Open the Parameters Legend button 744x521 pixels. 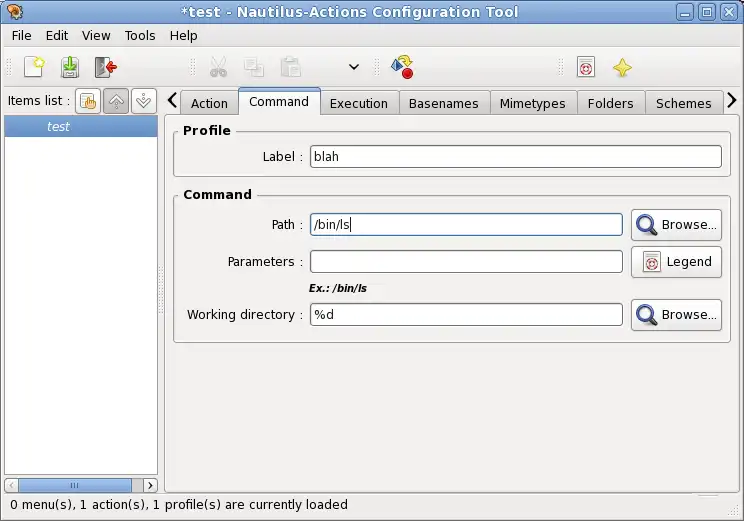pyautogui.click(x=676, y=261)
